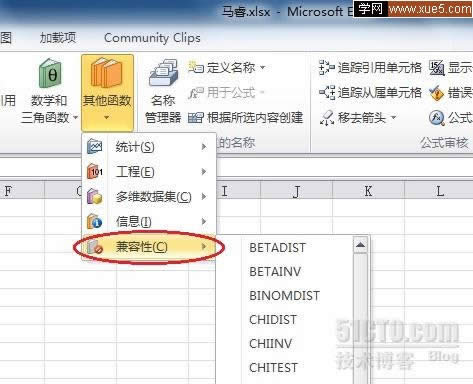Select the 信息(I) menu entry
Image resolution: width=473 pixels, height=384 pixels.
[149, 222]
